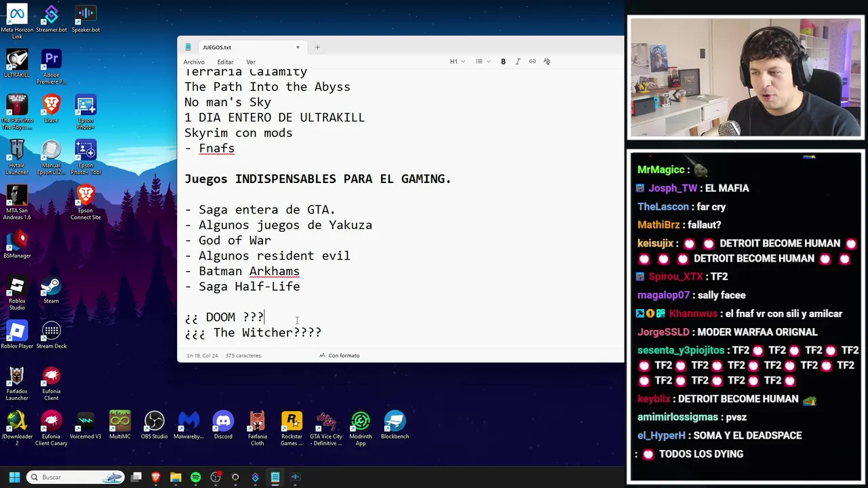868x488 pixels.
Task: Toggle bold formatting in Notepad
Action: coord(503,62)
